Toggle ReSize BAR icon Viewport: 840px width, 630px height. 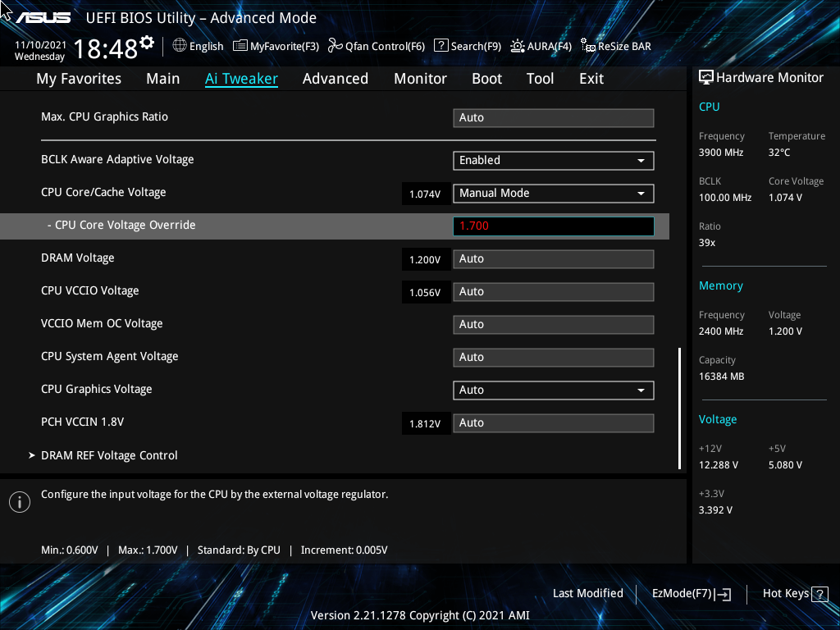588,46
